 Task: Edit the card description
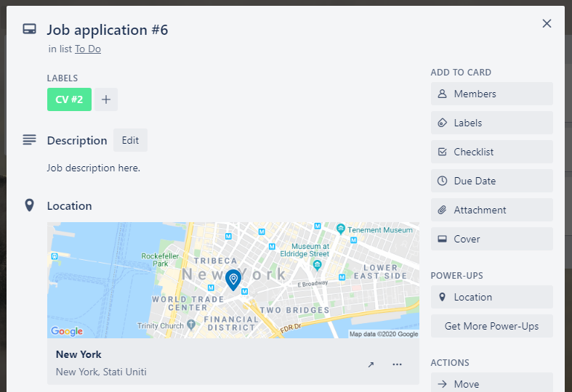tap(130, 141)
